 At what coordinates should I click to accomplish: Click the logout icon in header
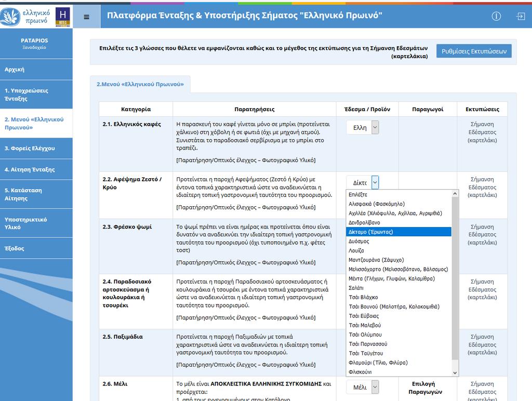(x=521, y=16)
